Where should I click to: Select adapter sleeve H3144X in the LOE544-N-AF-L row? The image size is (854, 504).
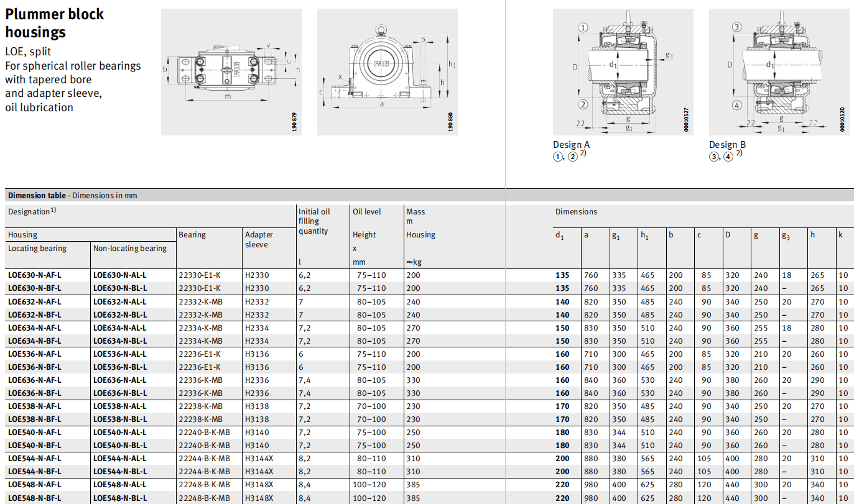(258, 458)
